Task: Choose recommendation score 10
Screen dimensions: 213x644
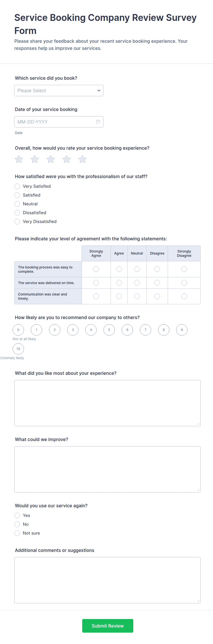Action: [18, 349]
